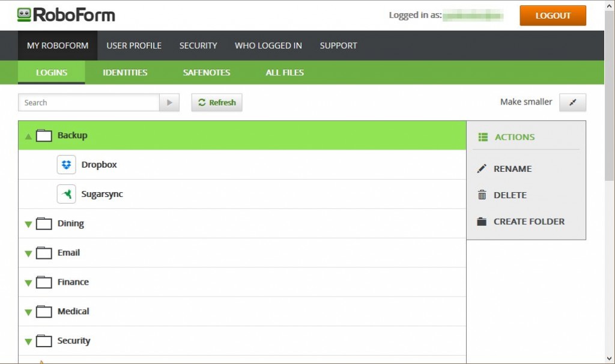Select the Dropbox login name

coord(99,165)
